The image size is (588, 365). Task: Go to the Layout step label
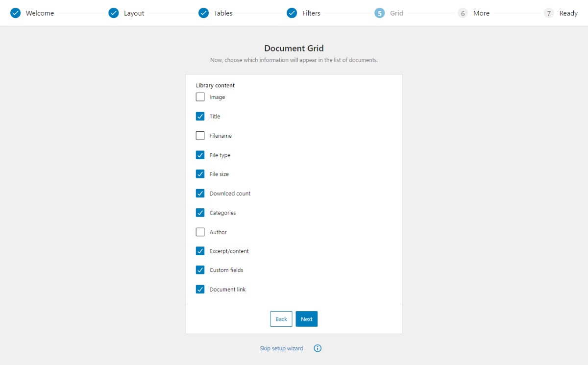134,13
